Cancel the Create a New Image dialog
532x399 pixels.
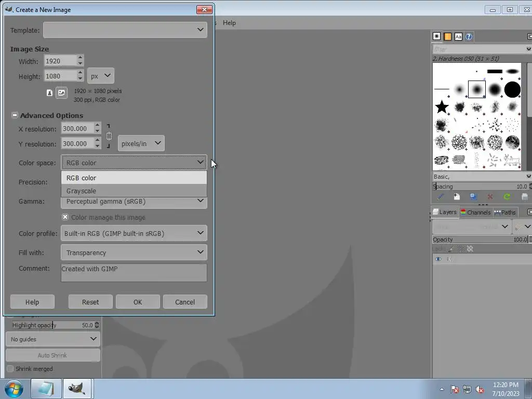185,302
